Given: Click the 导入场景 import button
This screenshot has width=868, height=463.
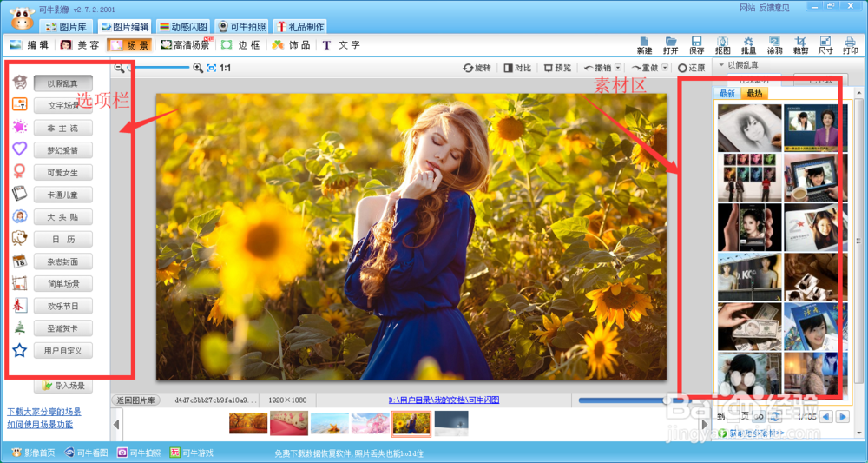Looking at the screenshot, I should tap(63, 386).
